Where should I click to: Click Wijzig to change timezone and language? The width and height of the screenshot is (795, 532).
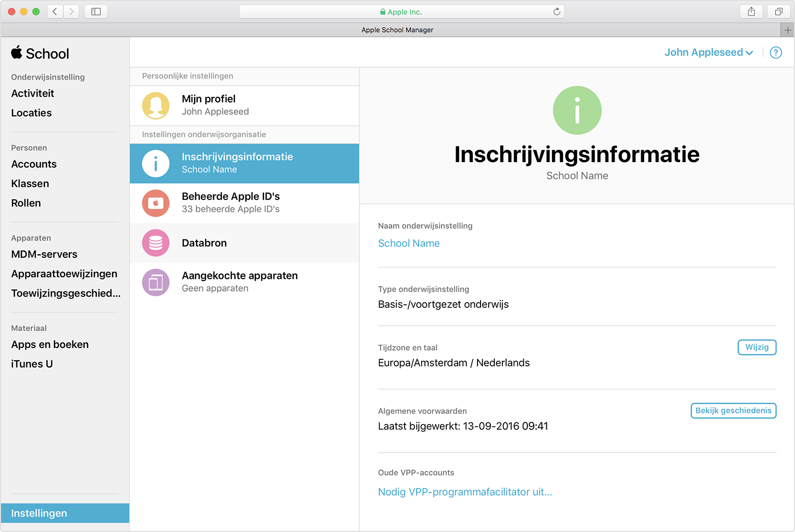pos(757,347)
